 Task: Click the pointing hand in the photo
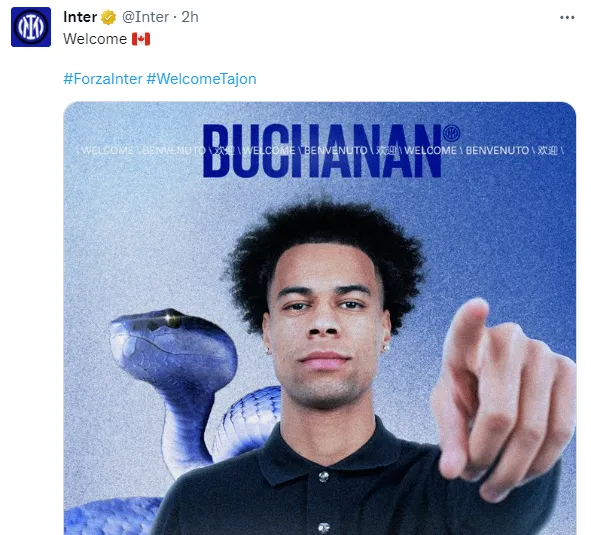click(x=503, y=400)
